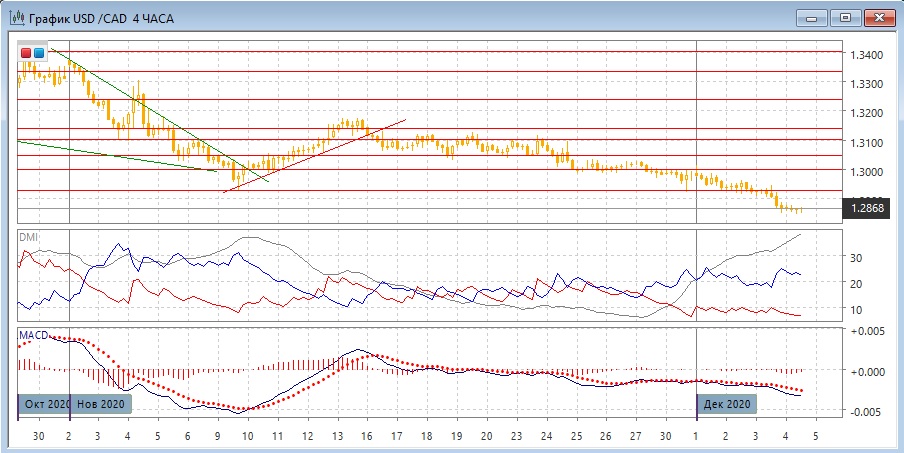The height and width of the screenshot is (453, 904).
Task: Click the Дек 2020 timeline marker
Action: coord(726,404)
